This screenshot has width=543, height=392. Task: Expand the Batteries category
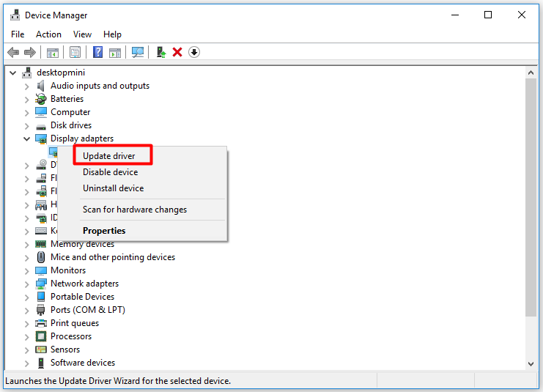(26, 100)
